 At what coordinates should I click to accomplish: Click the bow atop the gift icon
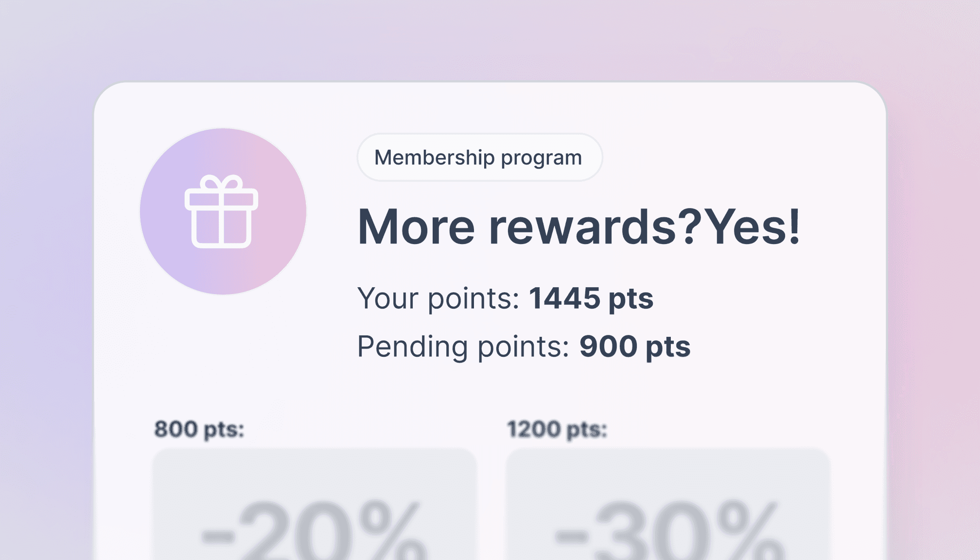pos(221,183)
